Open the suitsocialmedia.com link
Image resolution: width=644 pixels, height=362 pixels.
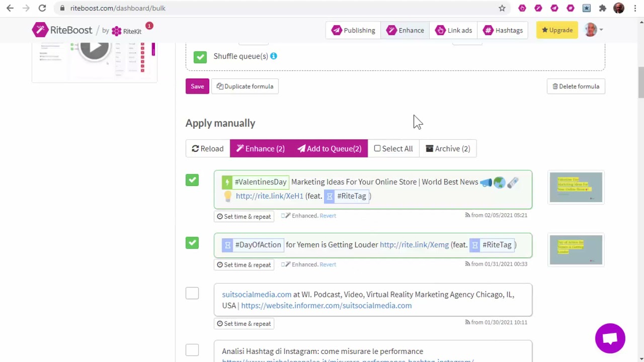point(257,295)
